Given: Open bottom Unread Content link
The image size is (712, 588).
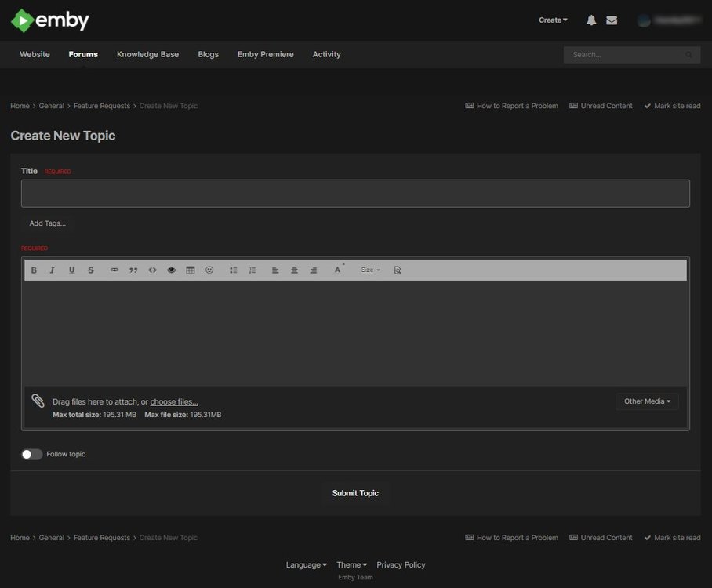Looking at the screenshot, I should 601,538.
